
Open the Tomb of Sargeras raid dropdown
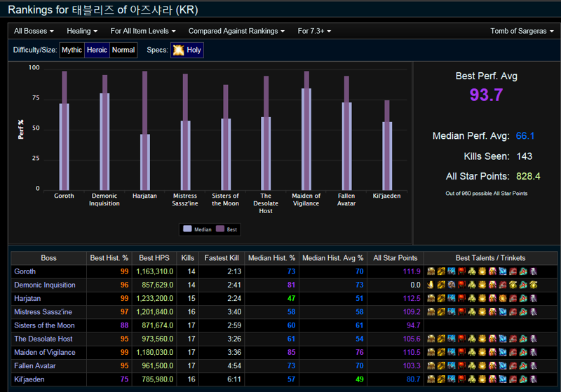point(522,31)
